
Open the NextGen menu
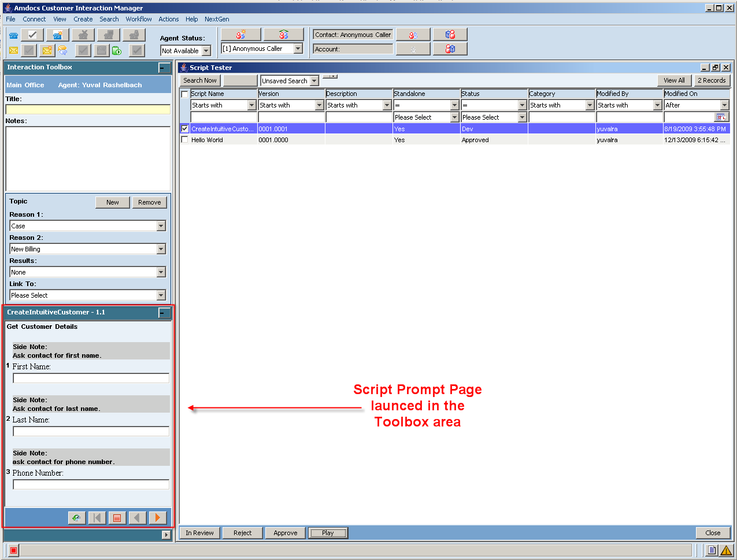217,19
